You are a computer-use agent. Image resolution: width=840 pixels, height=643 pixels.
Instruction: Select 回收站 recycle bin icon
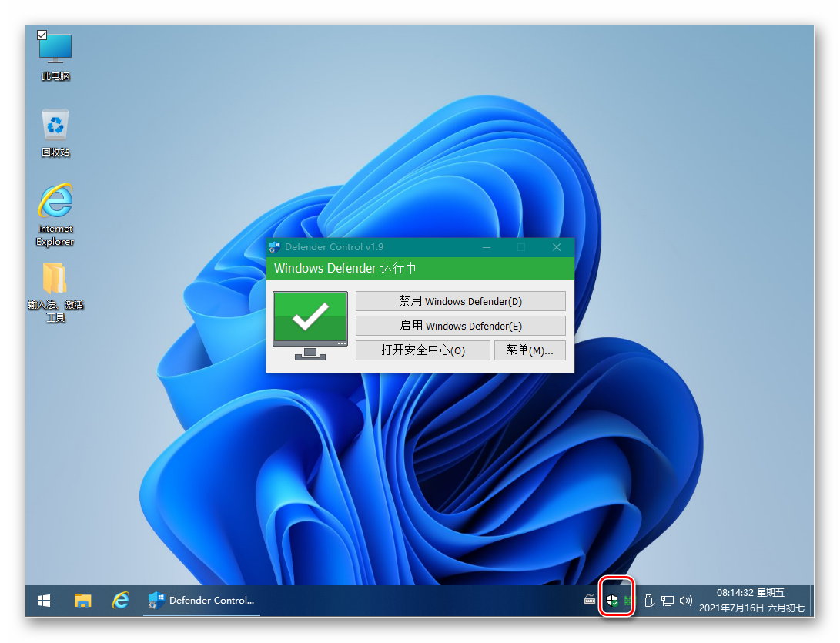(55, 133)
